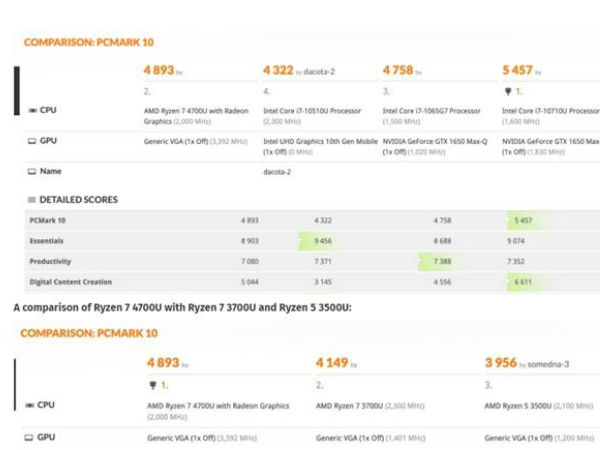
Task: Click Essentials value 8 903
Action: [x=250, y=241]
